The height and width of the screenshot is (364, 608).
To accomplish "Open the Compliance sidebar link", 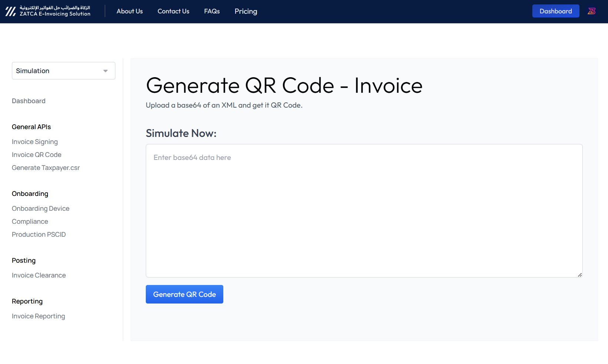I will (x=30, y=221).
